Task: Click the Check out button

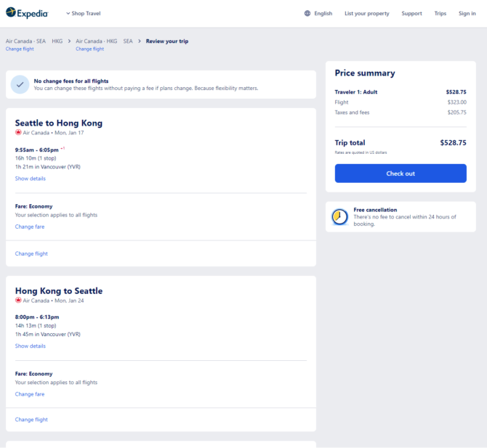Action: click(401, 174)
